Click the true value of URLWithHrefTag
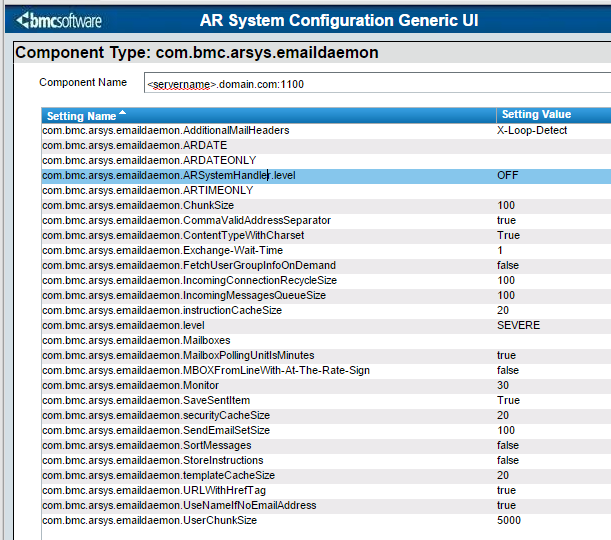 (506, 490)
